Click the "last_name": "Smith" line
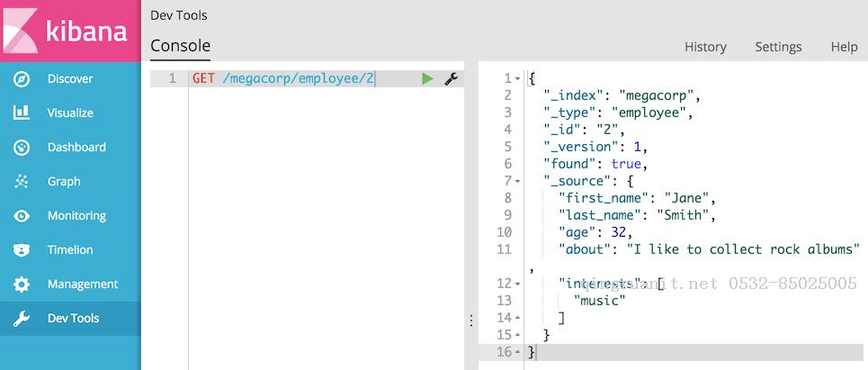The width and height of the screenshot is (868, 370). pyautogui.click(x=638, y=215)
